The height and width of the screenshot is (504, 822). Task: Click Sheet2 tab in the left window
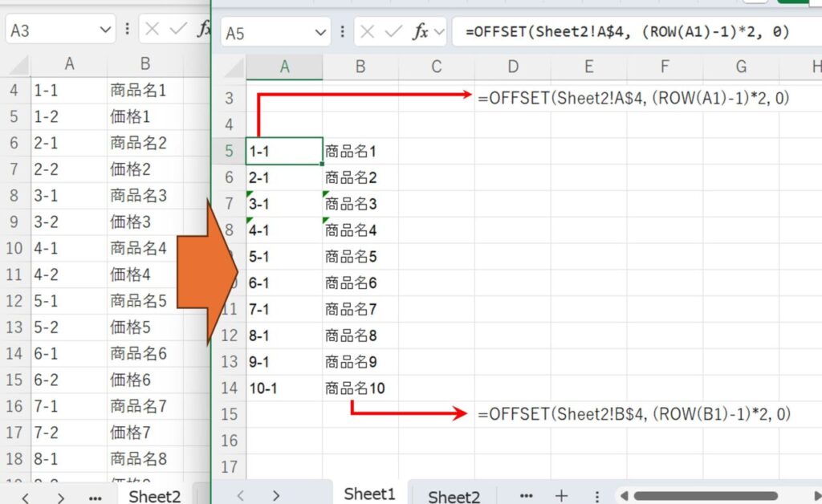tap(155, 496)
